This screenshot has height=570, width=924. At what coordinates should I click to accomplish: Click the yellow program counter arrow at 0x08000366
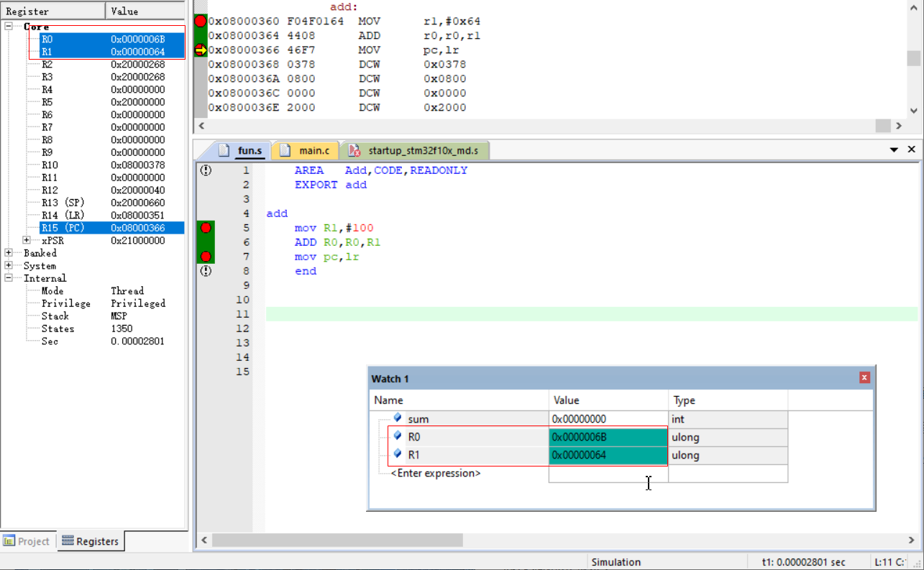pyautogui.click(x=201, y=50)
